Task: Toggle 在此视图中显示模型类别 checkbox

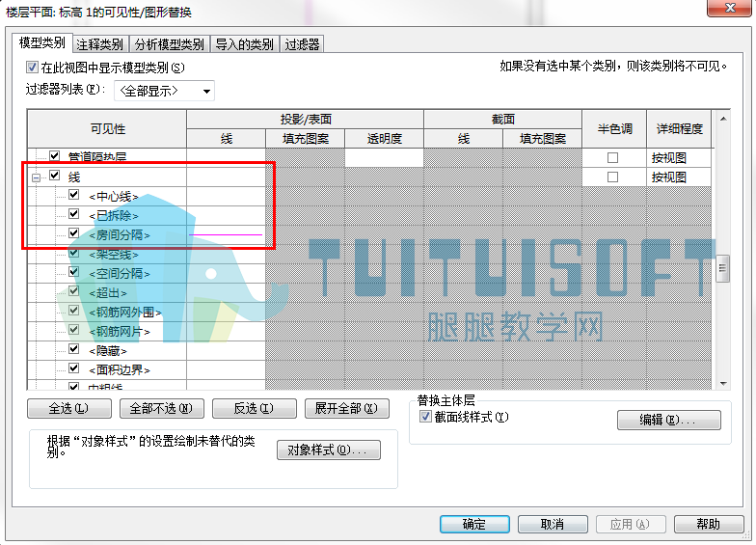Action: click(x=33, y=68)
